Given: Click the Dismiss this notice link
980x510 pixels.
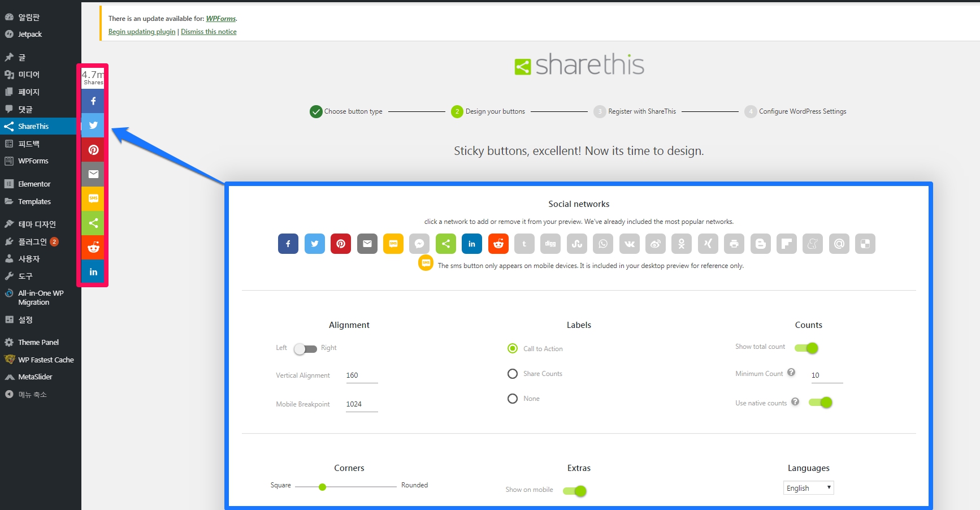Looking at the screenshot, I should [x=209, y=32].
